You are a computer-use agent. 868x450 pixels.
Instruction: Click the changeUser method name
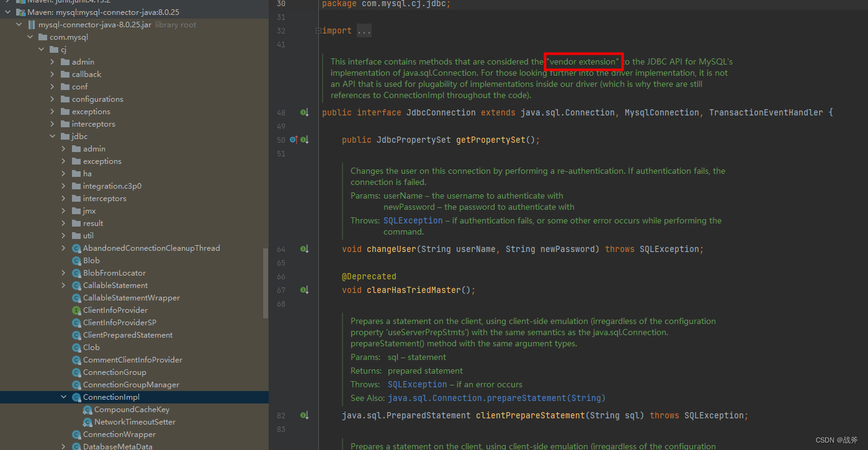click(x=391, y=249)
